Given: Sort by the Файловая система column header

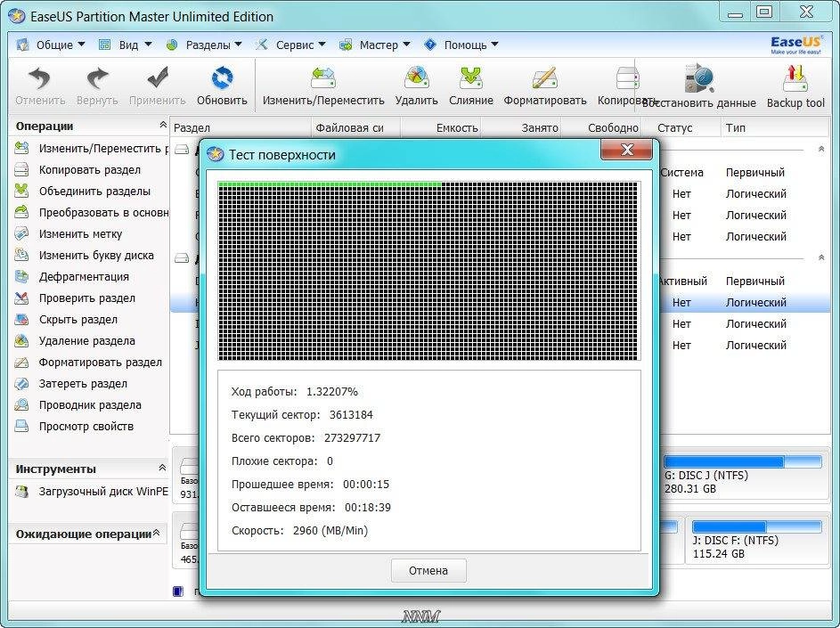Looking at the screenshot, I should point(355,128).
